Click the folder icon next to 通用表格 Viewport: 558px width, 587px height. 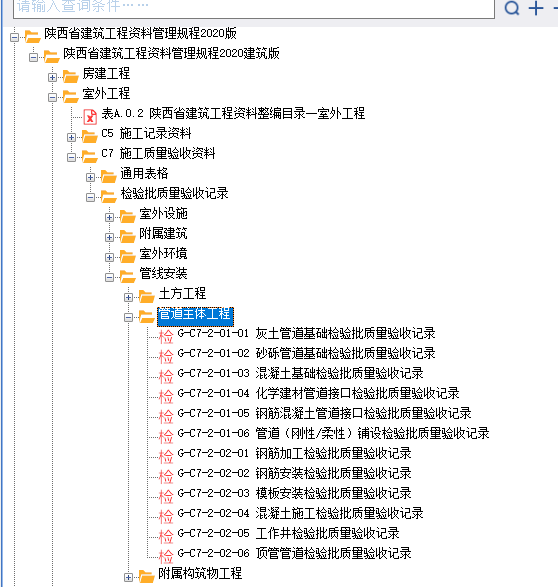click(109, 176)
